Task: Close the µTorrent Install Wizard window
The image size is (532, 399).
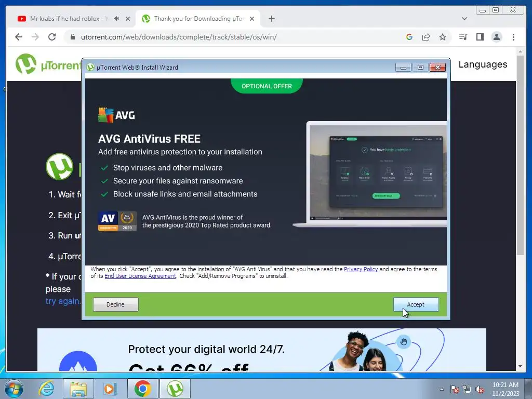Action: click(437, 67)
